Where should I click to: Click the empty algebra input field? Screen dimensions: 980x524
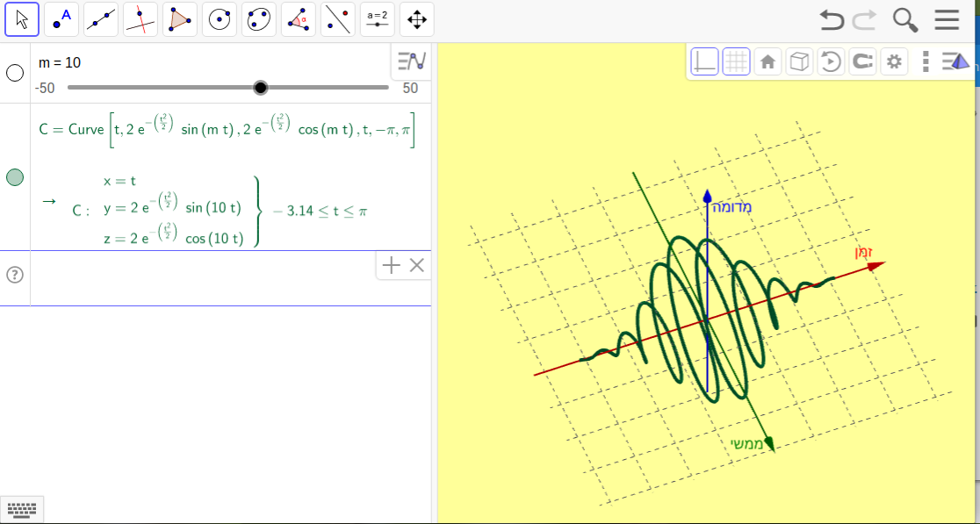202,275
